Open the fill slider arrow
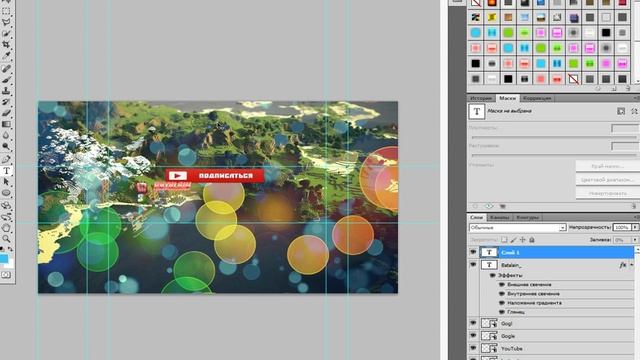The height and width of the screenshot is (360, 640). (x=636, y=240)
